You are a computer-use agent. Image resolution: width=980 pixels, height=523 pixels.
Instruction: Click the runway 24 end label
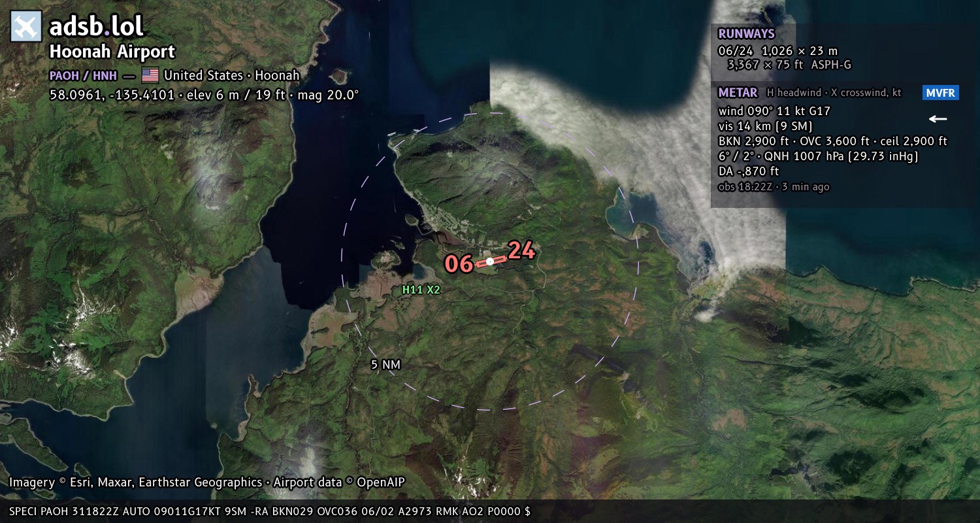521,251
